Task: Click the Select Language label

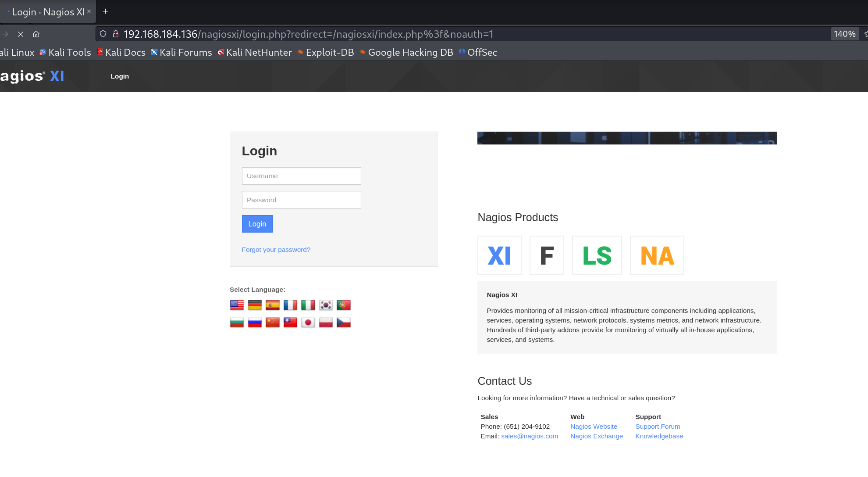Action: point(257,290)
